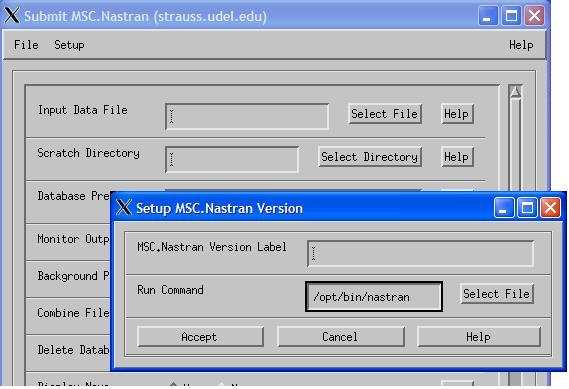The image size is (569, 389).
Task: Open Help for the Scratch Directory row
Action: coord(457,157)
